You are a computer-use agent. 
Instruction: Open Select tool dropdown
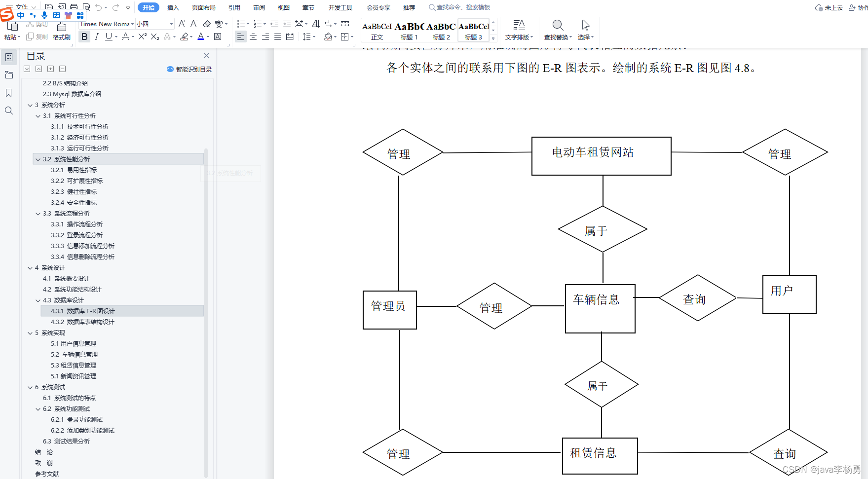tap(586, 31)
